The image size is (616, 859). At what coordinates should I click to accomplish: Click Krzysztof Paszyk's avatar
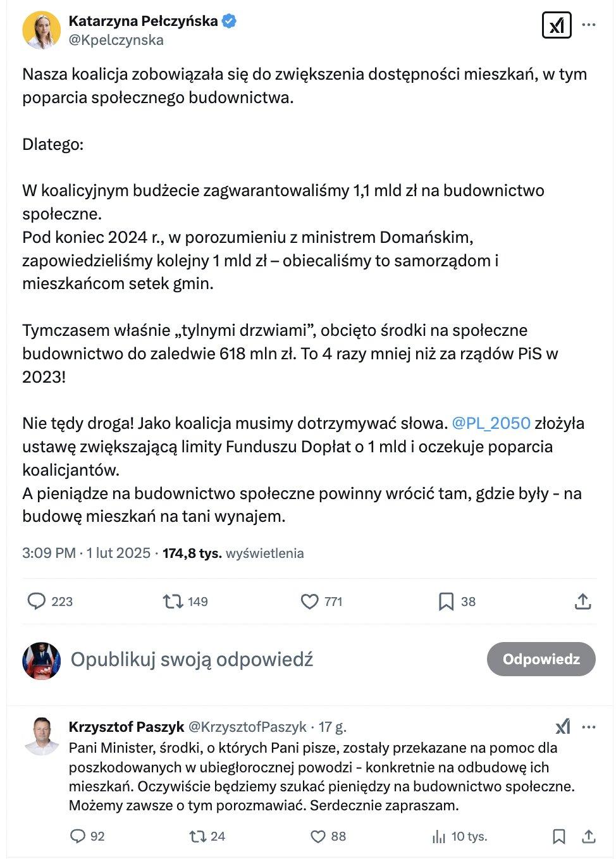coord(42,736)
